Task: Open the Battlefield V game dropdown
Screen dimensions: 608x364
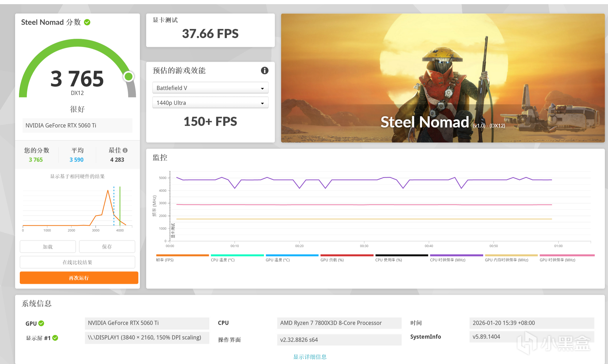Action: 210,88
